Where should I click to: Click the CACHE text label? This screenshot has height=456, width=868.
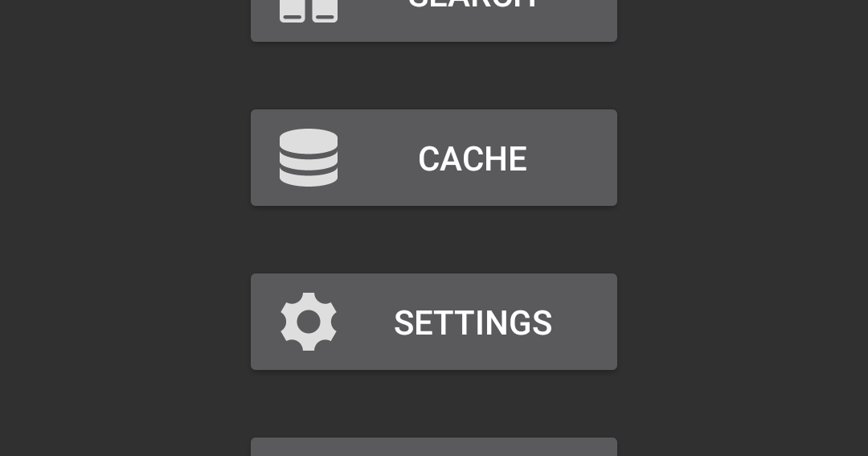(x=473, y=159)
